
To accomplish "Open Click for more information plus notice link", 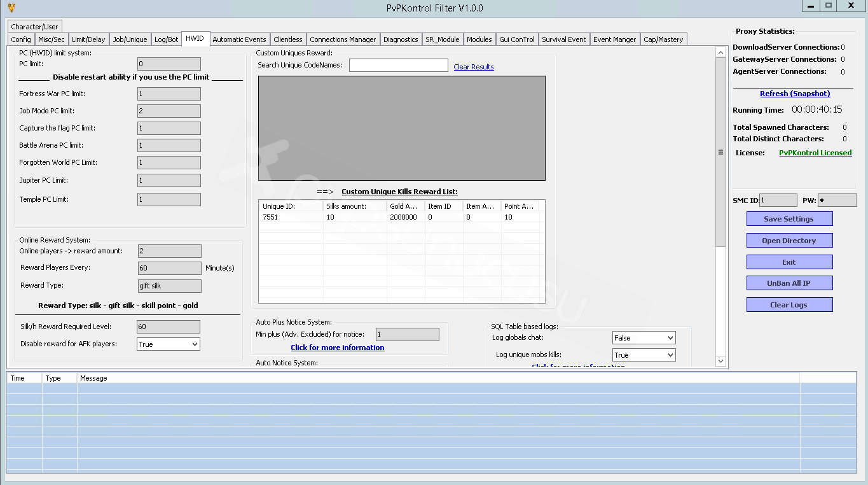I will point(338,348).
